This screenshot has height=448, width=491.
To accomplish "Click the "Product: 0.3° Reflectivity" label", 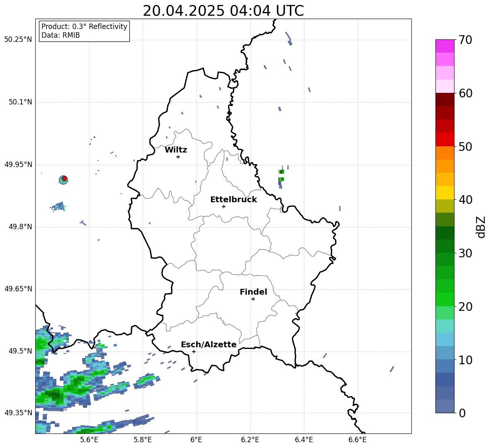I will point(84,27).
